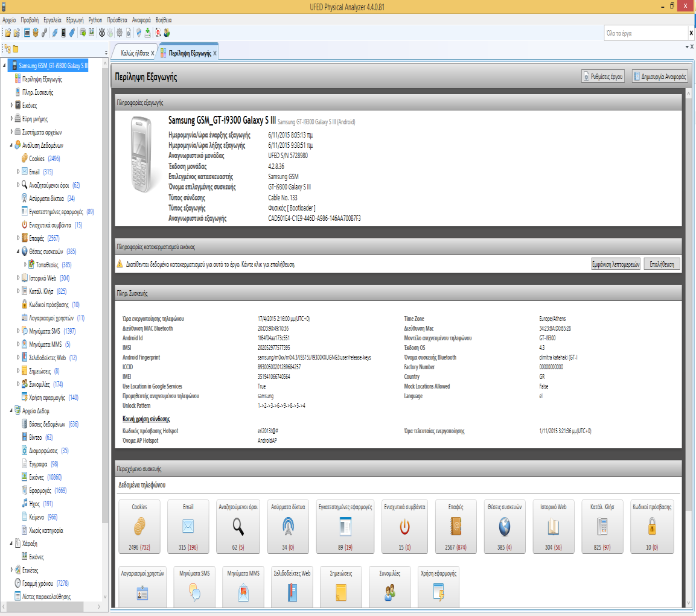This screenshot has height=616, width=696.
Task: Open the Μηνύματα MMS tile
Action: (x=243, y=586)
